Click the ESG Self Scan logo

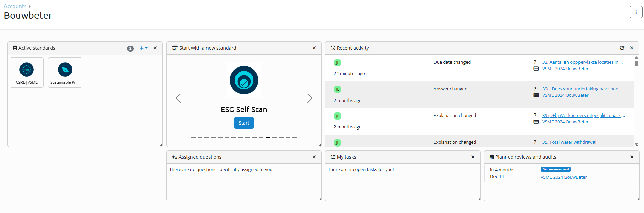coord(244,80)
